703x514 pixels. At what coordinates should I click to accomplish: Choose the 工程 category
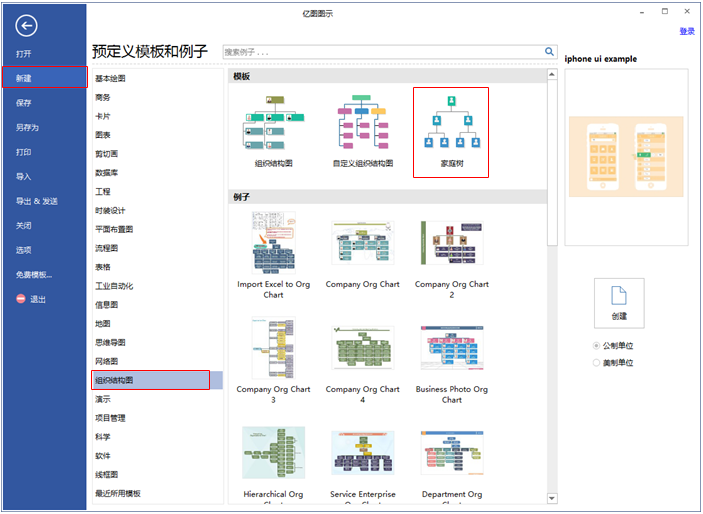coord(103,192)
